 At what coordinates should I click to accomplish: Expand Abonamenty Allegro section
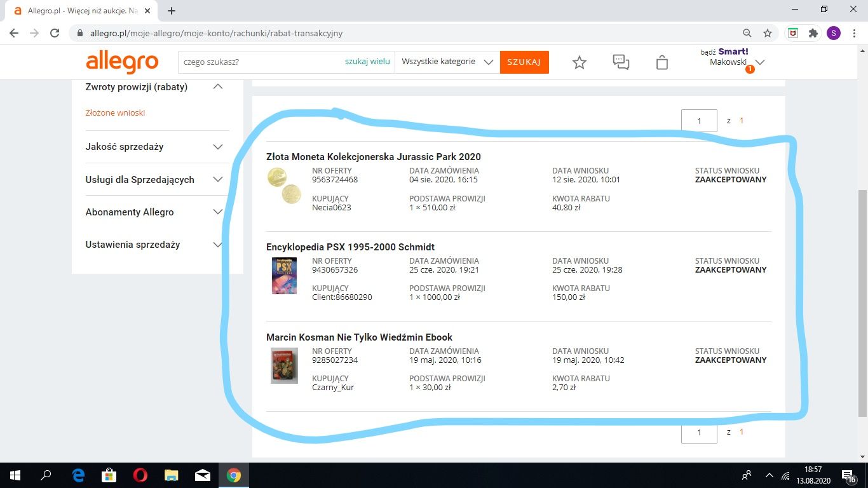[217, 212]
